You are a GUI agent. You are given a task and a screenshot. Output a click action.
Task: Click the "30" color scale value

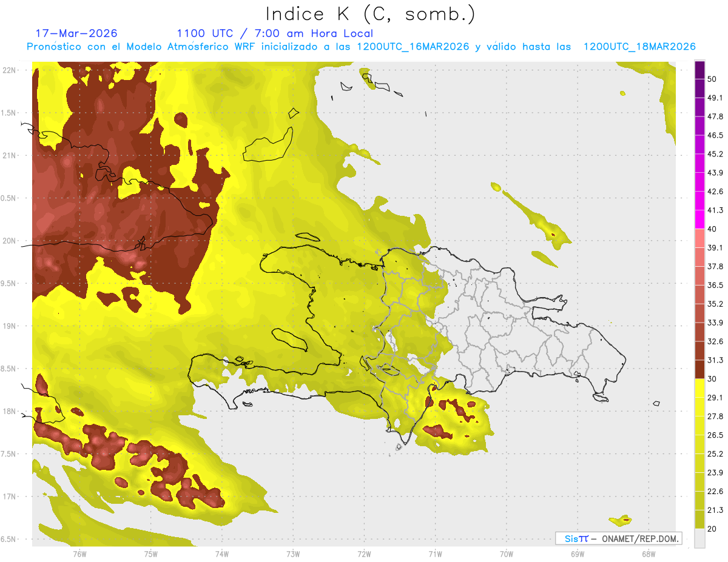click(712, 379)
